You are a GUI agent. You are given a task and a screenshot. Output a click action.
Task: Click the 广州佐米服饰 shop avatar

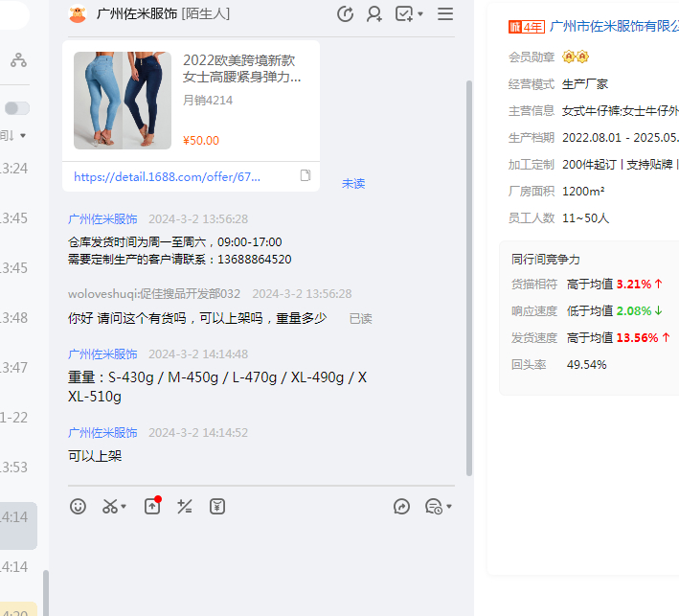(x=78, y=13)
